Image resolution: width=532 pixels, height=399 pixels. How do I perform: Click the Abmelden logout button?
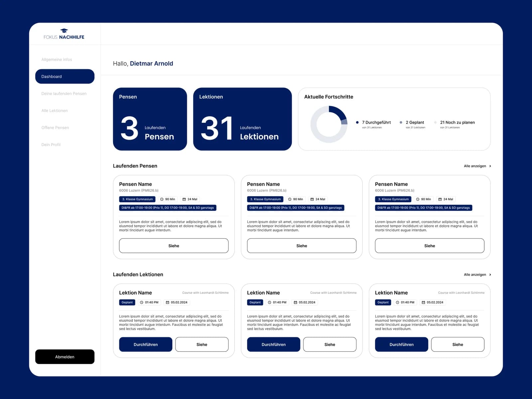65,357
